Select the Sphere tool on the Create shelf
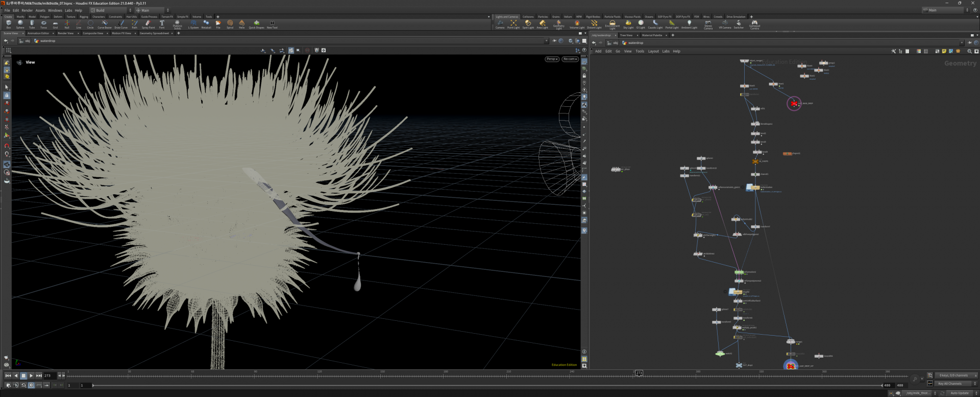Image resolution: width=980 pixels, height=397 pixels. coord(20,24)
